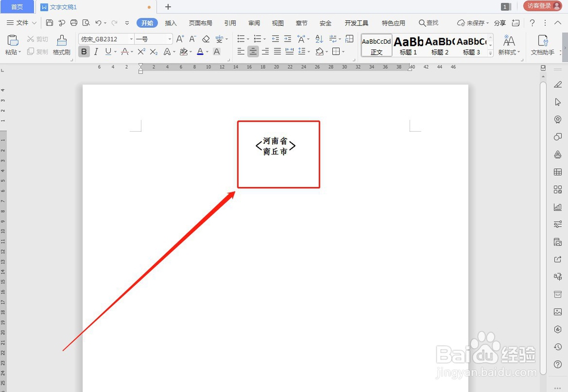568x392 pixels.
Task: Collapse the ribbon with chevron
Action: coord(558,23)
